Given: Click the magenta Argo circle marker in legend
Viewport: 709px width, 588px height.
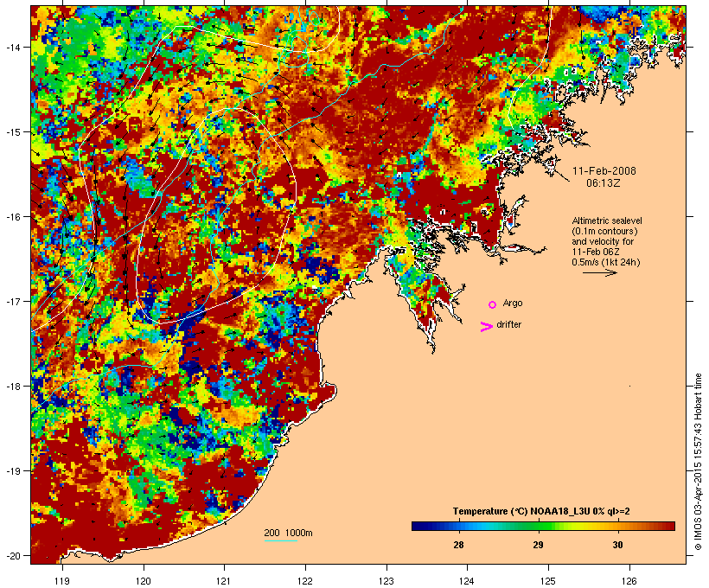Looking at the screenshot, I should 493,305.
